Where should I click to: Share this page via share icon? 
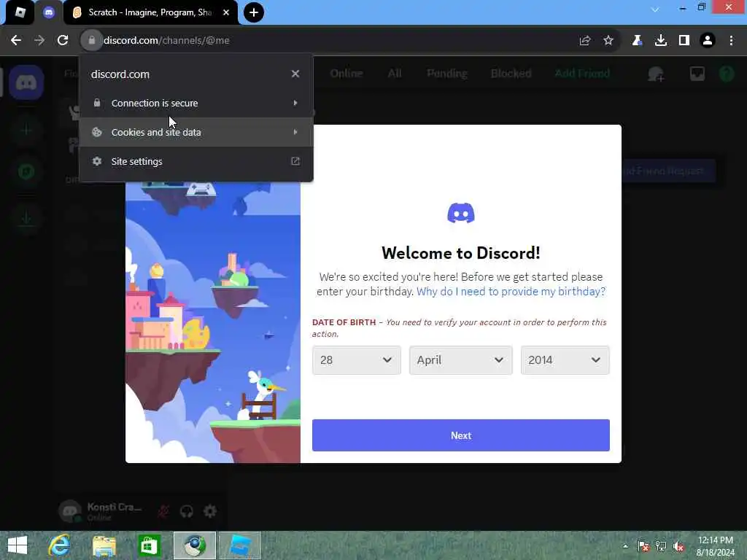point(585,41)
